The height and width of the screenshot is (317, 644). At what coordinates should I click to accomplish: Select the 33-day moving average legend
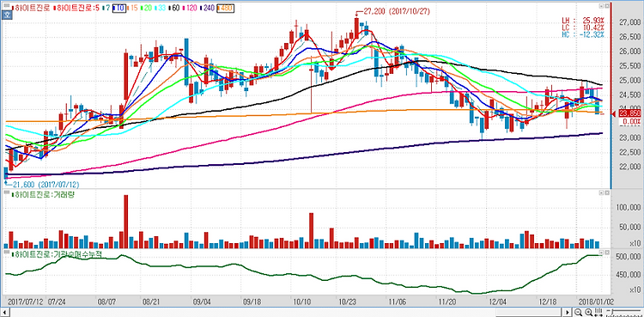pos(161,8)
